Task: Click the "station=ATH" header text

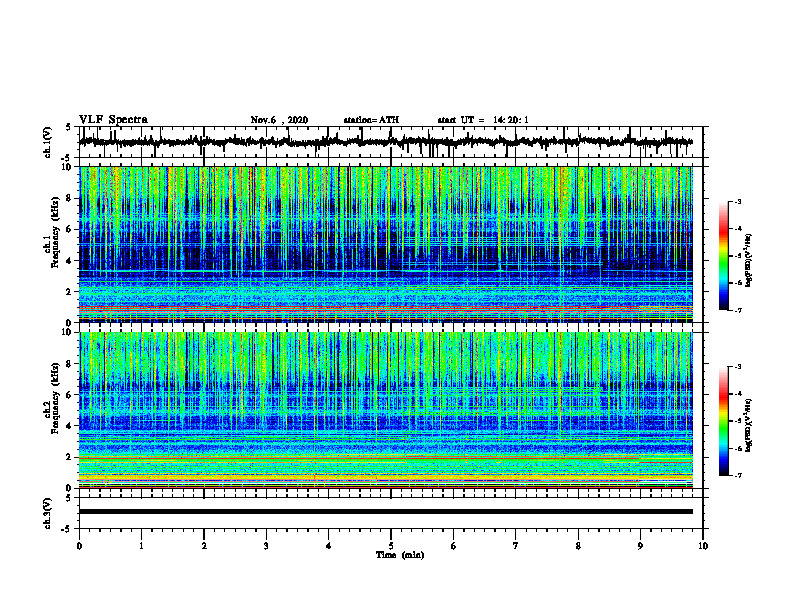Action: click(371, 120)
